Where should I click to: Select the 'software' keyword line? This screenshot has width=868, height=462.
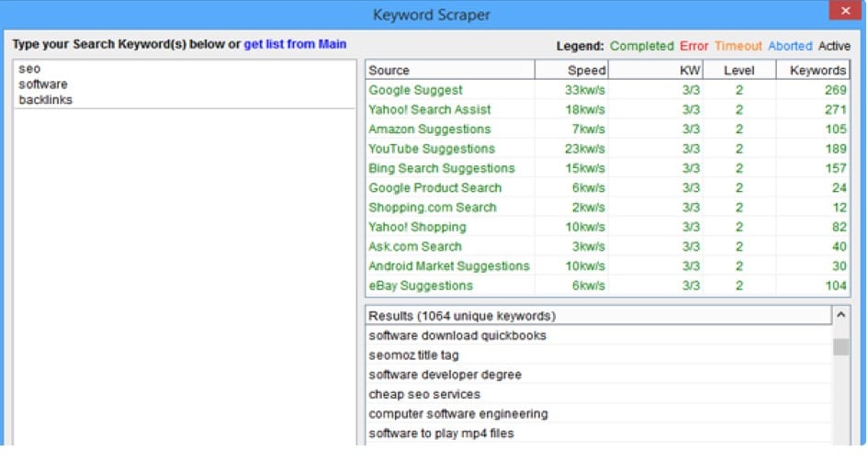[x=43, y=85]
